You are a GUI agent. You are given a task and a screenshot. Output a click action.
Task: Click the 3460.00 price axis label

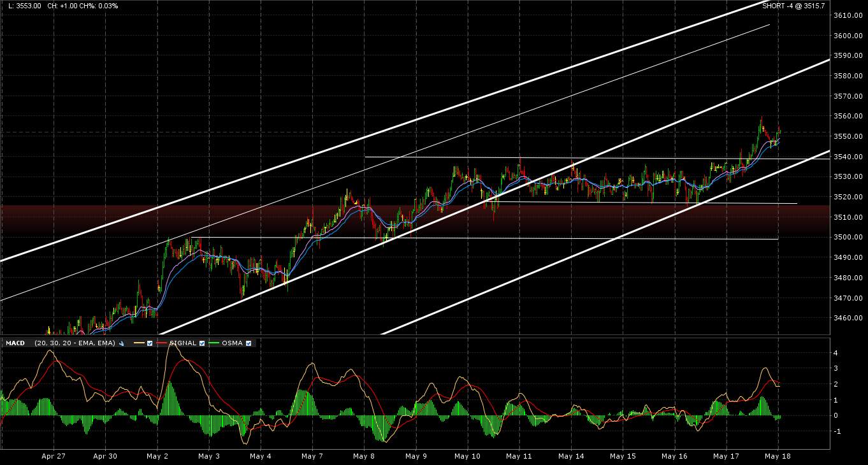tap(848, 318)
